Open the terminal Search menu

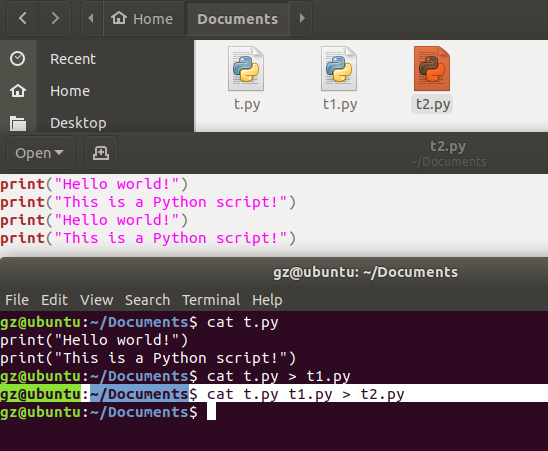click(147, 300)
